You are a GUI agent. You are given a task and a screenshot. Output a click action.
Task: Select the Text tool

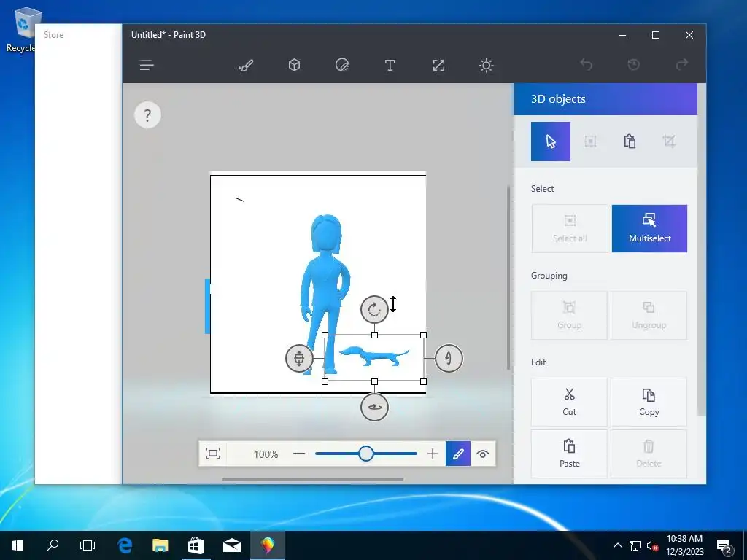click(x=390, y=65)
